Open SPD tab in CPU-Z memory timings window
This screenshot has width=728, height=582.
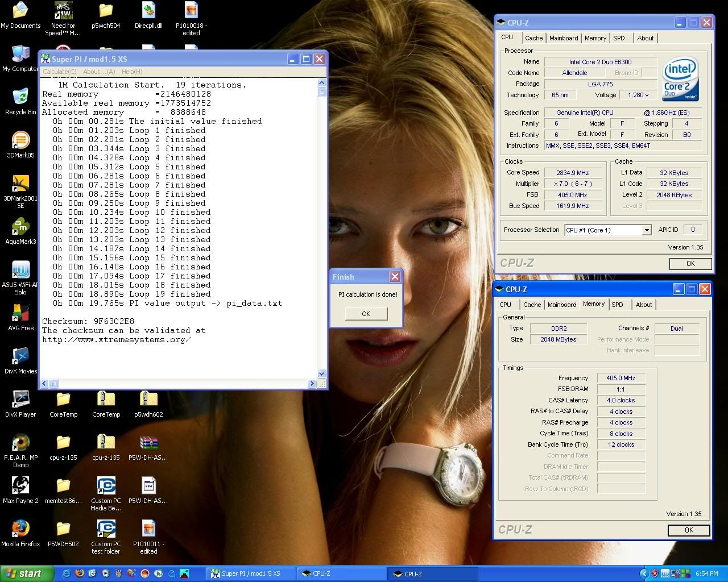pyautogui.click(x=618, y=305)
